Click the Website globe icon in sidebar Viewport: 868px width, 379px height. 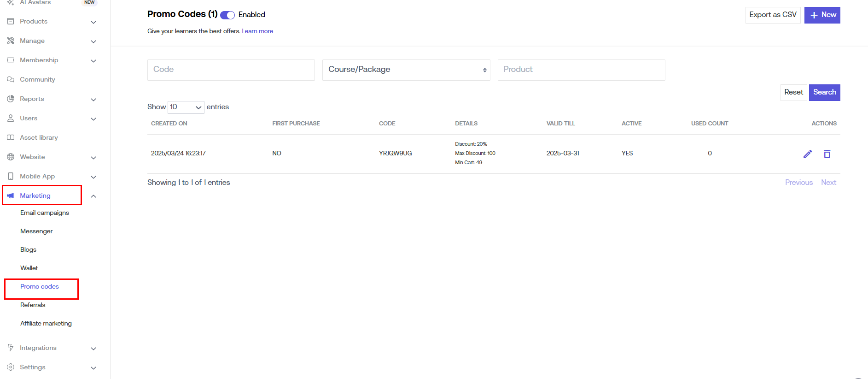tap(11, 157)
